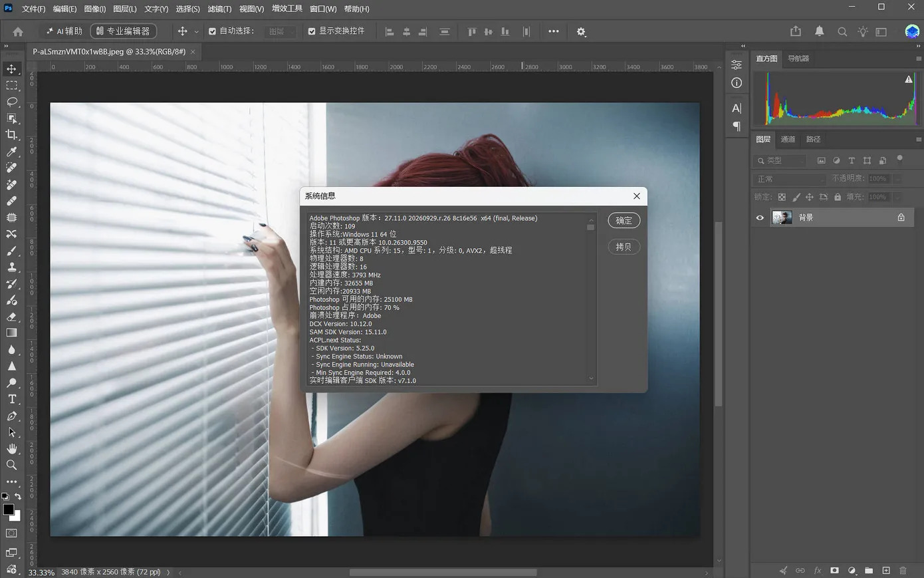Switch to the 导航器 tab
Image resolution: width=924 pixels, height=578 pixels.
point(798,59)
